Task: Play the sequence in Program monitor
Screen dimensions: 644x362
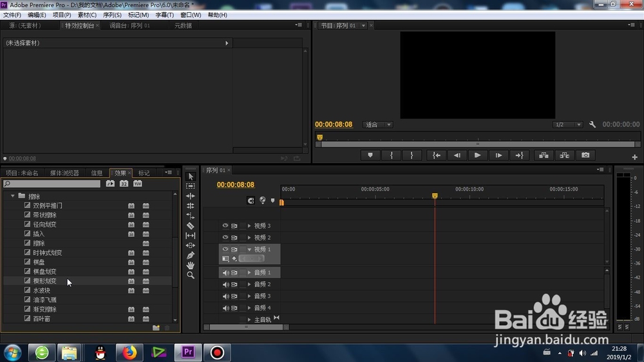Action: 478,155
